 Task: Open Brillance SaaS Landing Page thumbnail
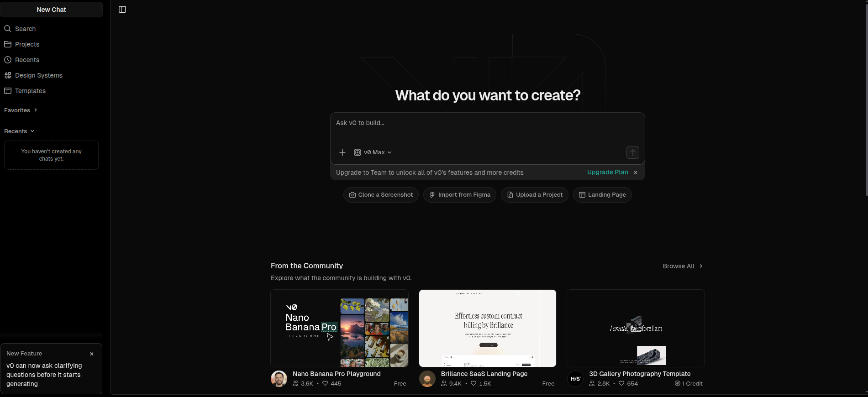487,328
